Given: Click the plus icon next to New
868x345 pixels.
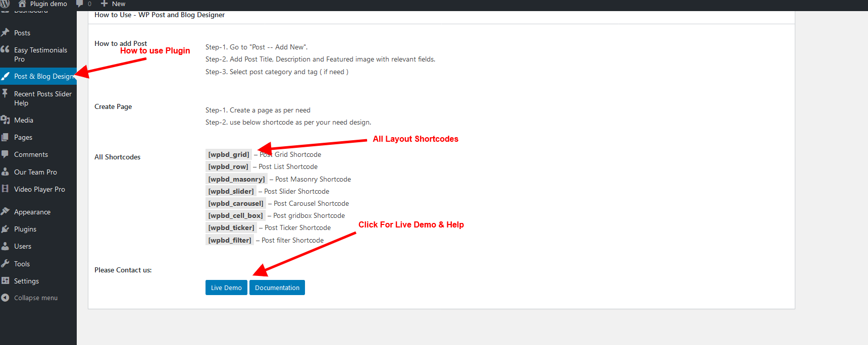Looking at the screenshot, I should (x=105, y=4).
